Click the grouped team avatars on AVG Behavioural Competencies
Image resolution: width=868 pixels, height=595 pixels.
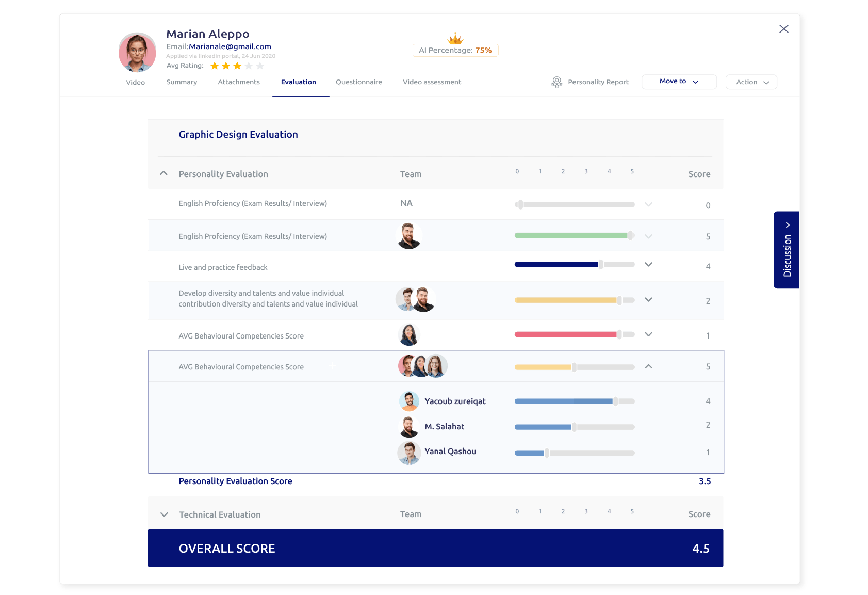click(x=422, y=366)
